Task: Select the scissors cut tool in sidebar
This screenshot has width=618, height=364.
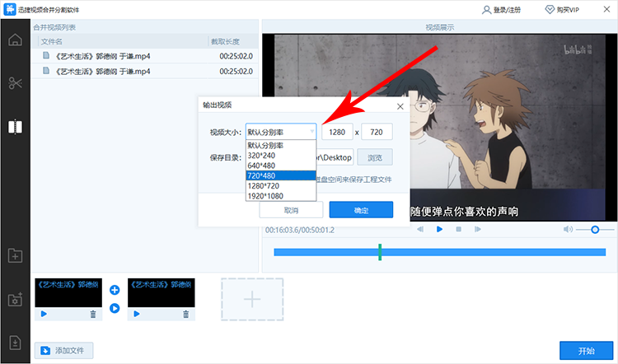Action: 15,83
